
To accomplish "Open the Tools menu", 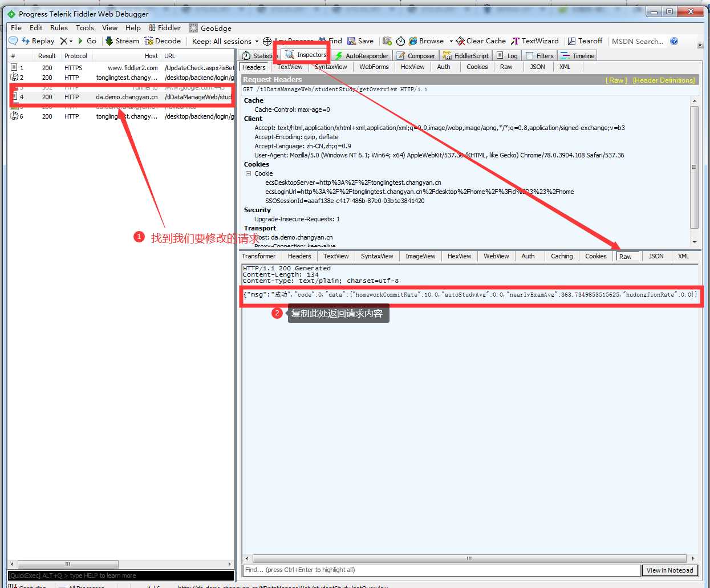I will (x=84, y=28).
